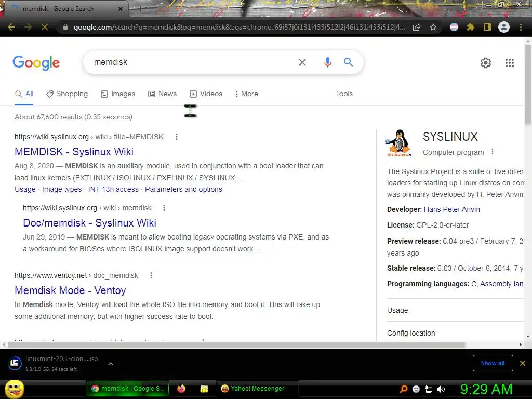Stop page loading with the X button
Viewport: 532px width, 399px height.
(45, 27)
